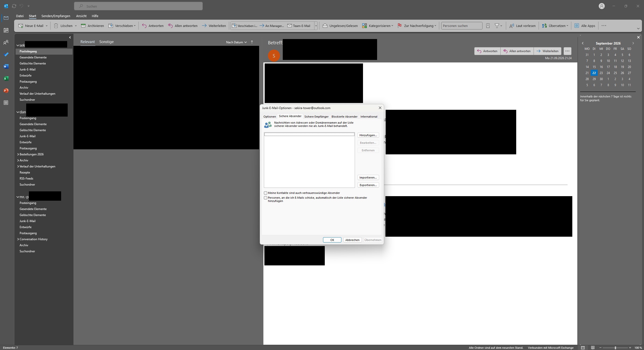Switch to Optionen tab in dialog
Viewport: 644px width, 350px height.
click(270, 117)
